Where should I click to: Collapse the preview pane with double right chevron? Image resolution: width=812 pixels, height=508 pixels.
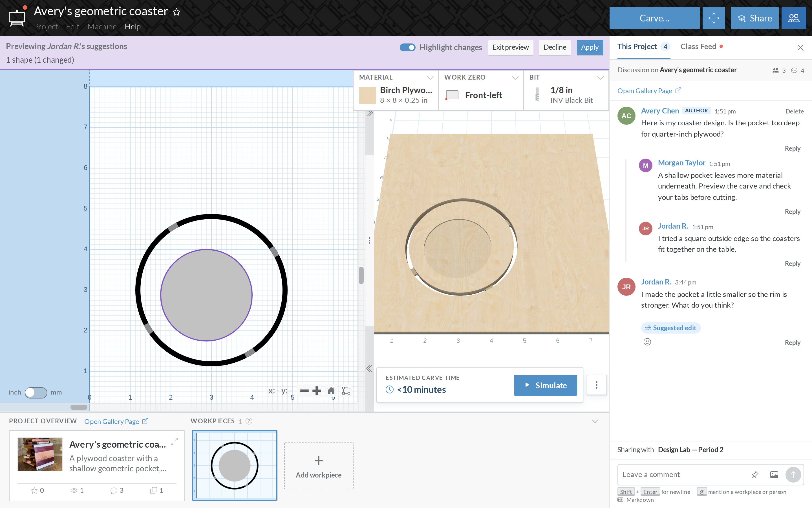[x=370, y=113]
